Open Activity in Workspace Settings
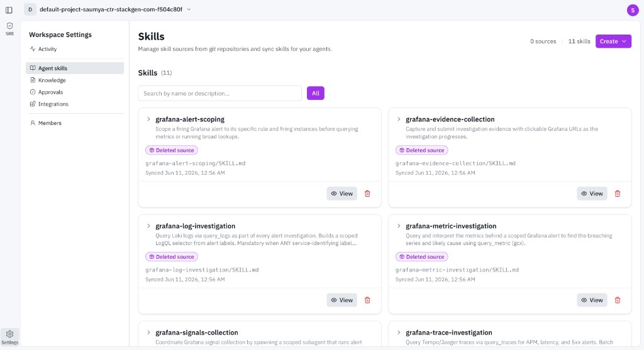644x350 pixels. [75, 49]
